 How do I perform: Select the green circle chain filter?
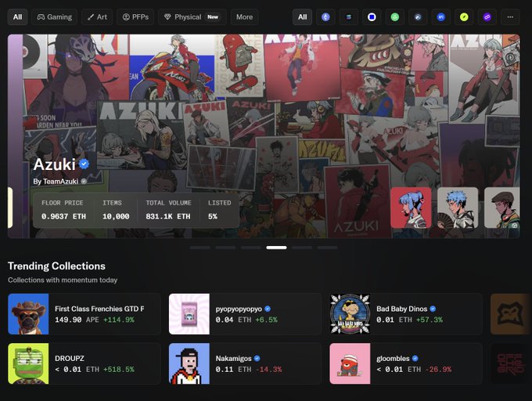pos(395,17)
